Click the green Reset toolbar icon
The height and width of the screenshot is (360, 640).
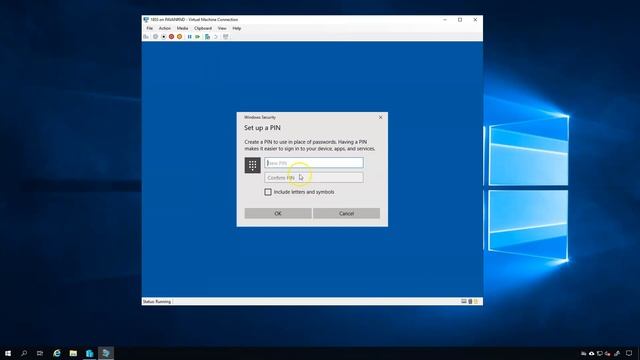coord(198,37)
